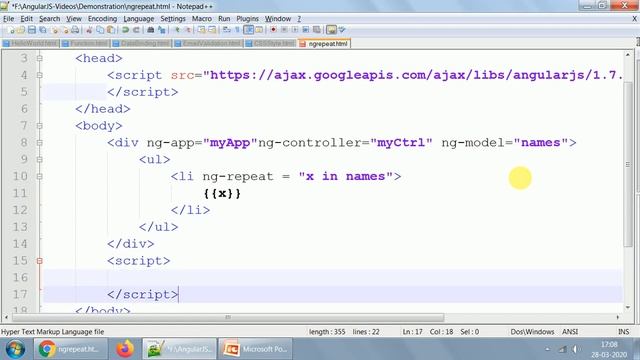Save all open files with the Save All icon
This screenshot has height=360, width=640.
tap(42, 30)
